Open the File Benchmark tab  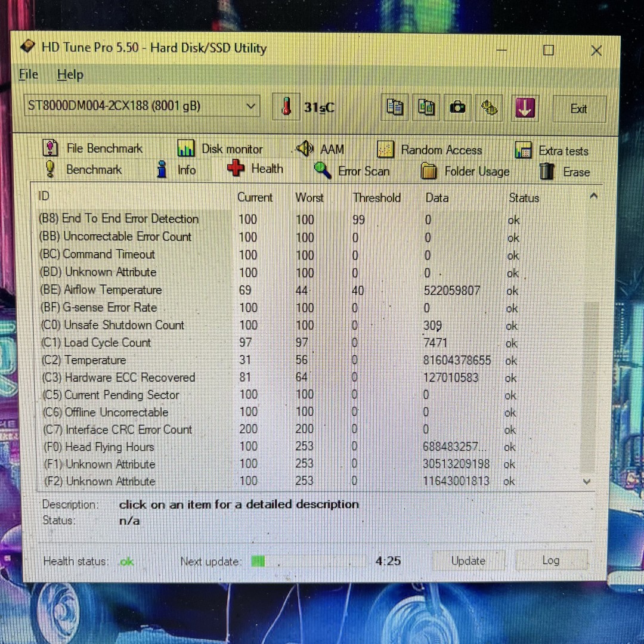94,148
